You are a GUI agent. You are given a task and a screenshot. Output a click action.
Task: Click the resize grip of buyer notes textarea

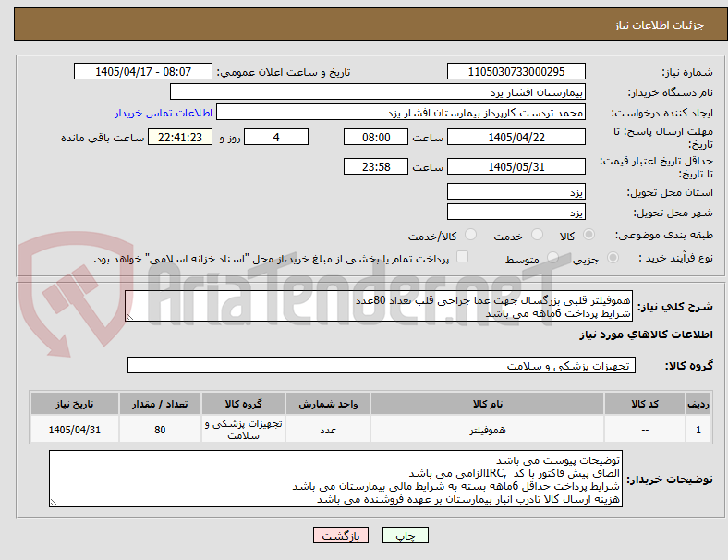[54, 502]
